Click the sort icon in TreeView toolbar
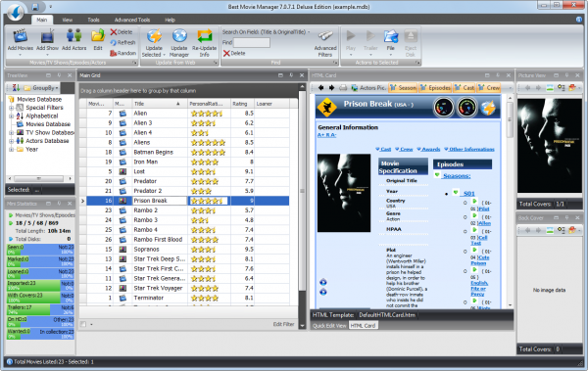The image size is (588, 371). point(16,88)
